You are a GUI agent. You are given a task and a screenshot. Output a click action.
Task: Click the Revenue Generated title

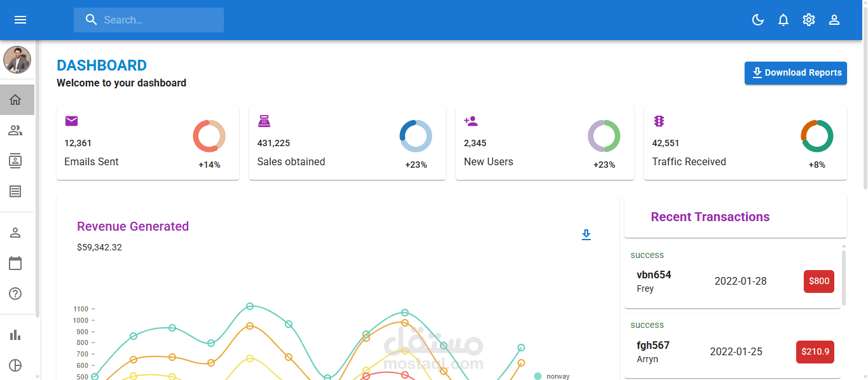[x=133, y=226]
